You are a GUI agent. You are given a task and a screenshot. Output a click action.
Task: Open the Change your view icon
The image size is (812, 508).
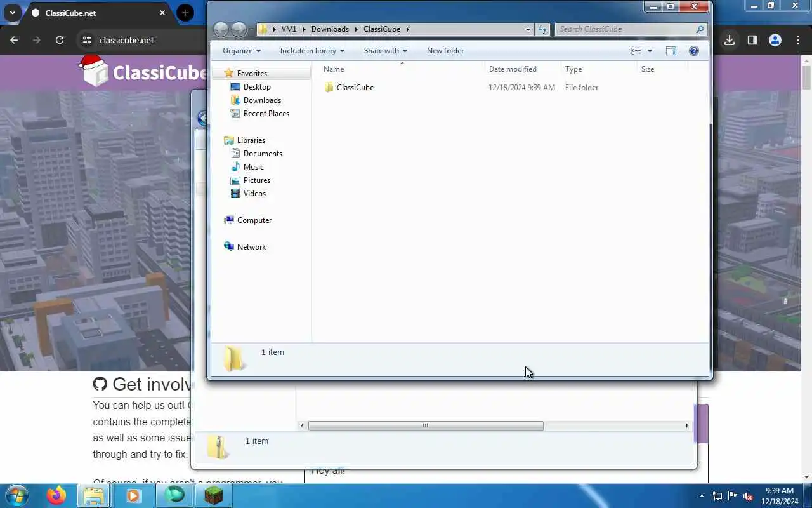coord(636,51)
